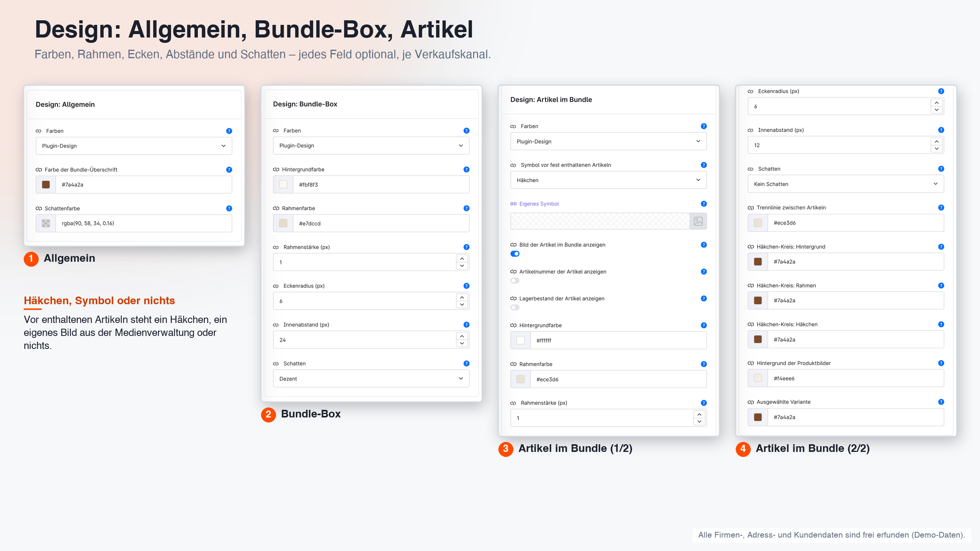Viewport: 980px width, 551px height.
Task: Click the Schattenfarbe rgba text field
Action: click(144, 223)
